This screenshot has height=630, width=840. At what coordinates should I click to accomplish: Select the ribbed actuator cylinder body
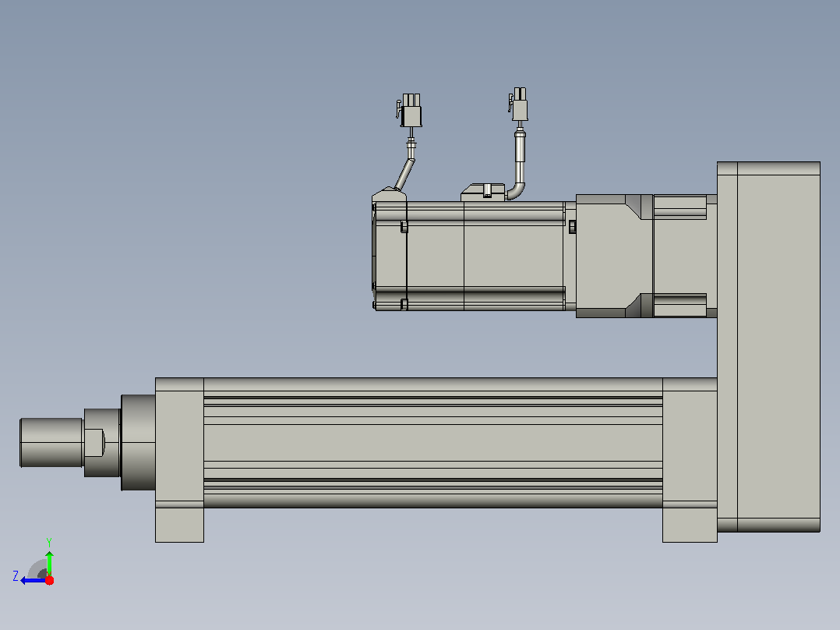433,442
